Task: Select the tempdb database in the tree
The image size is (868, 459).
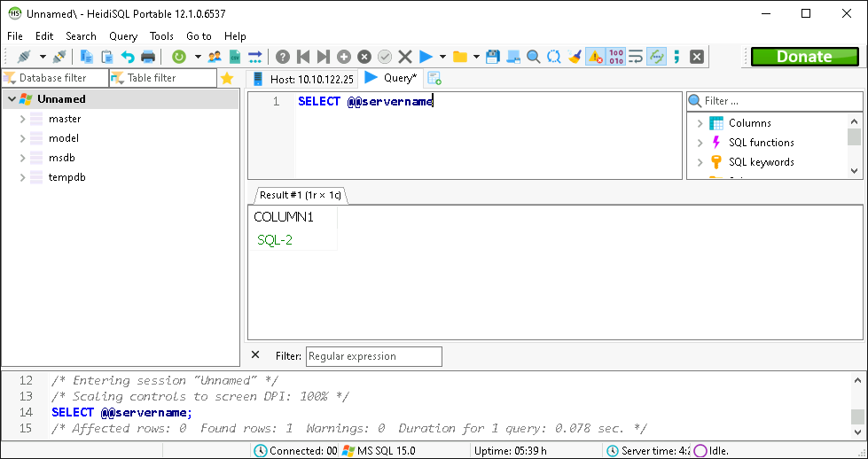Action: click(x=66, y=177)
